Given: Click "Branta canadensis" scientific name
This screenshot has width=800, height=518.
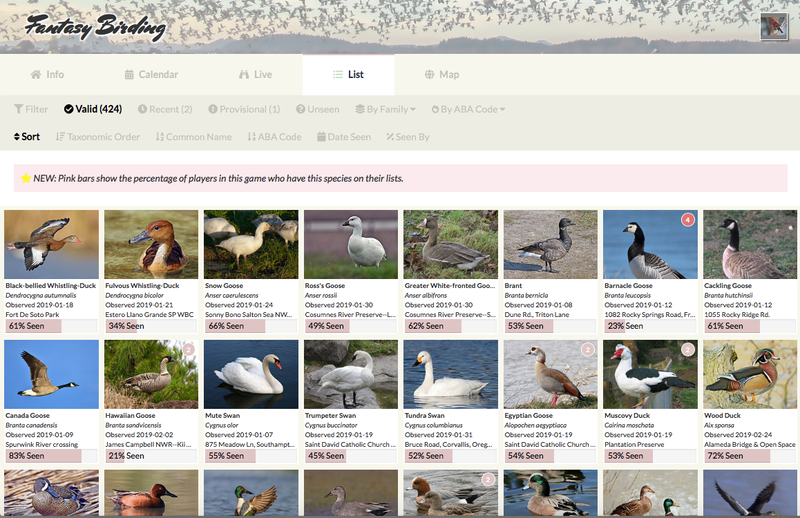Looking at the screenshot, I should point(31,425).
